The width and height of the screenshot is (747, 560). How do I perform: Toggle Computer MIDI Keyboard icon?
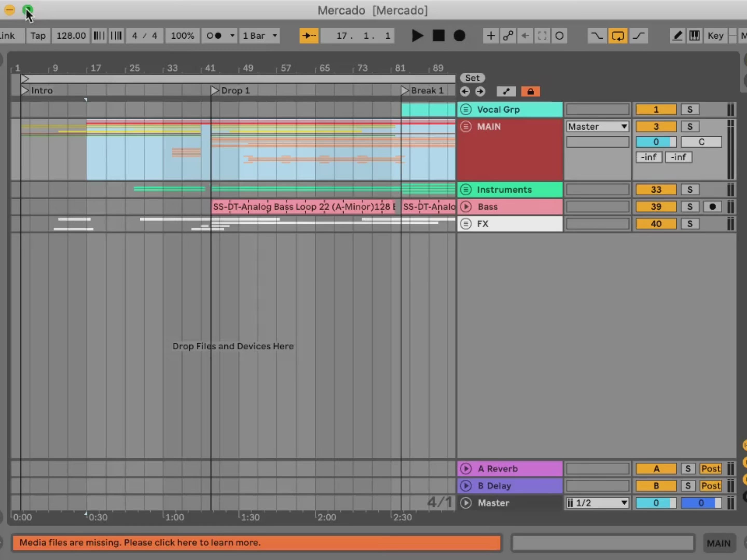(x=694, y=36)
